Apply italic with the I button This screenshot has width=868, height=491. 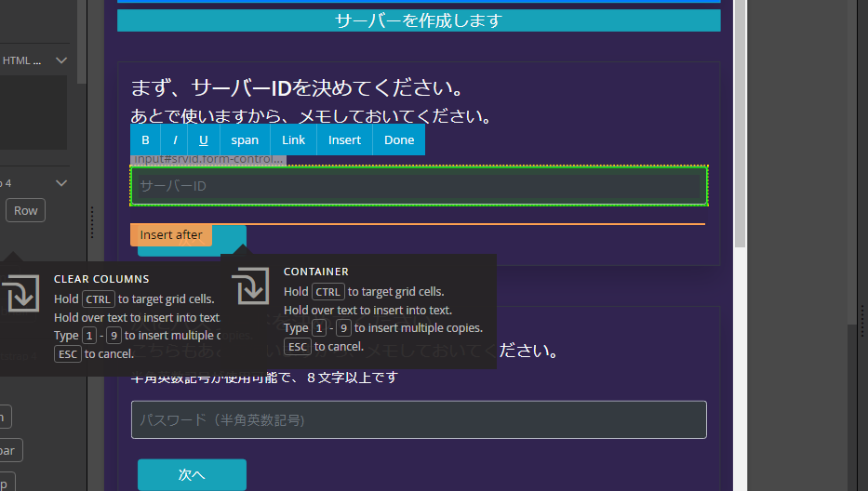174,140
